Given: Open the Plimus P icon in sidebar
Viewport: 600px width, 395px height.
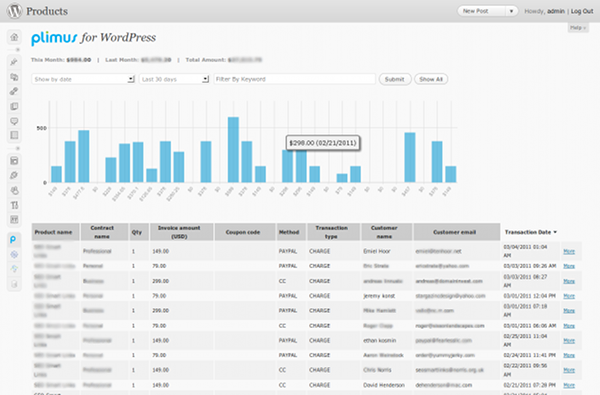Looking at the screenshot, I should pyautogui.click(x=13, y=240).
